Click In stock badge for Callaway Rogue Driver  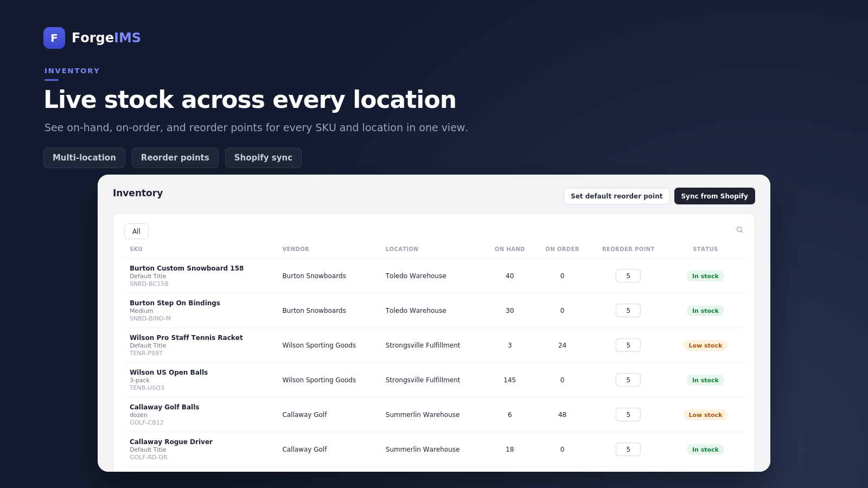[705, 450]
